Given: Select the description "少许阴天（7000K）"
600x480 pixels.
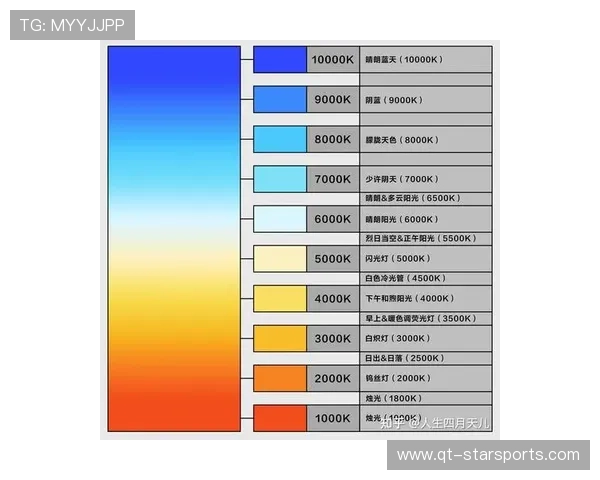Looking at the screenshot, I should click(x=403, y=179).
